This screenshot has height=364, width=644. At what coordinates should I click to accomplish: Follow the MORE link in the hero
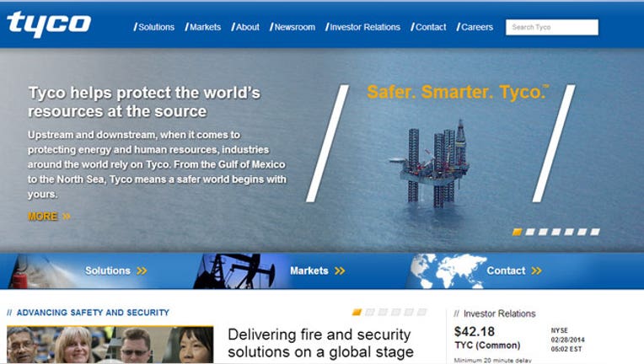pyautogui.click(x=43, y=217)
